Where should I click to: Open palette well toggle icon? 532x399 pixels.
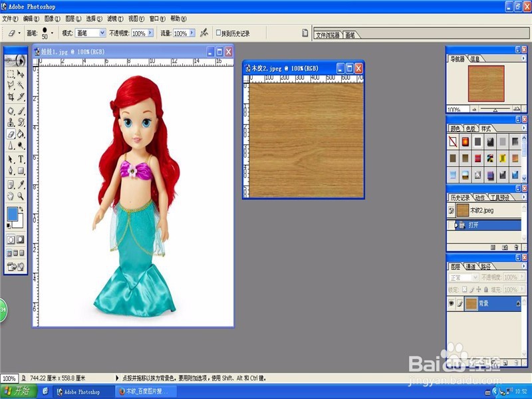pyautogui.click(x=305, y=33)
